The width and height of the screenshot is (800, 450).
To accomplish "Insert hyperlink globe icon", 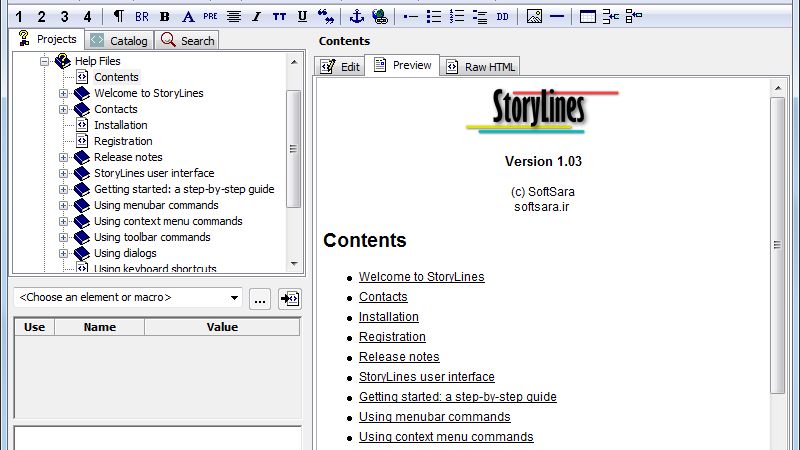I will coord(380,17).
